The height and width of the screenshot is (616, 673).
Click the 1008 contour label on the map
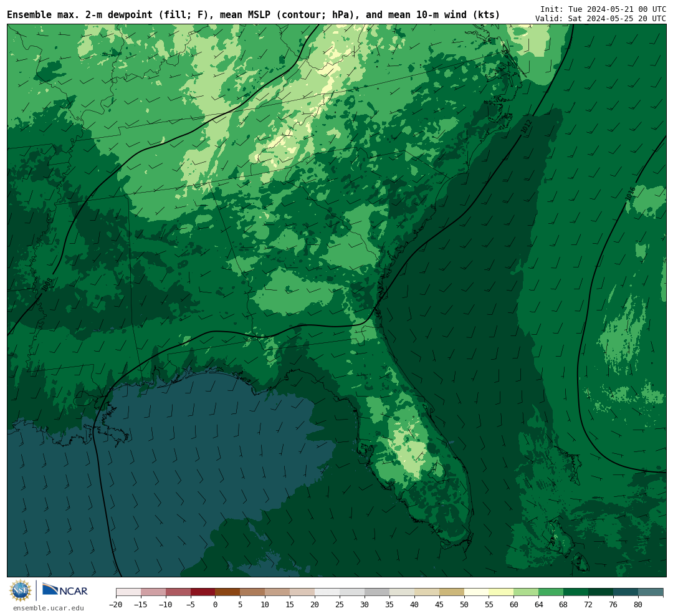47,285
